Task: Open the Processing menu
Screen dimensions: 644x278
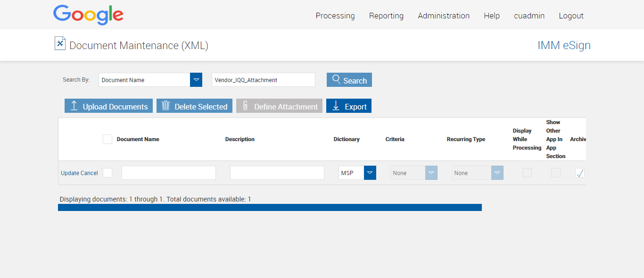Action: [x=335, y=16]
